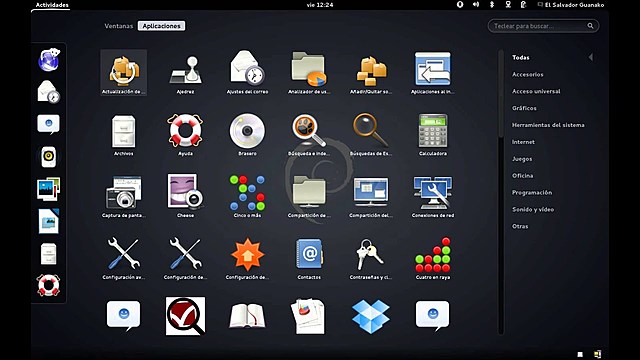This screenshot has width=640, height=360.
Task: Open the documents with chart app icon
Action: coord(309,316)
